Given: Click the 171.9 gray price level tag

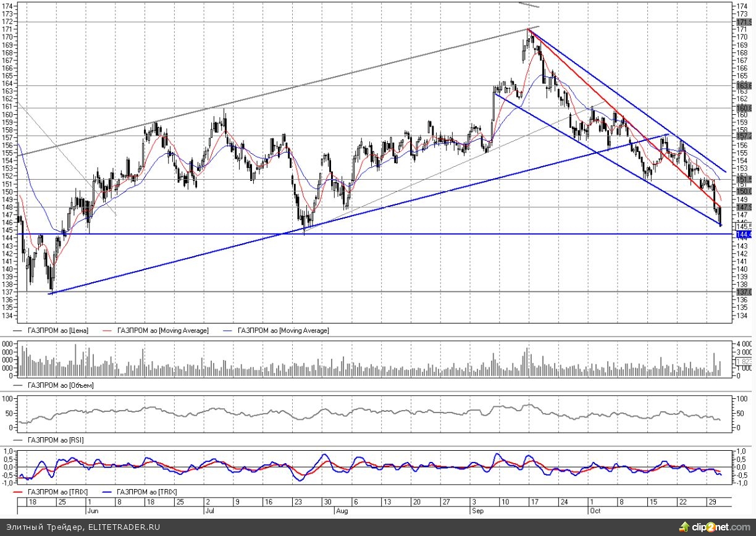Looking at the screenshot, I should [743, 22].
